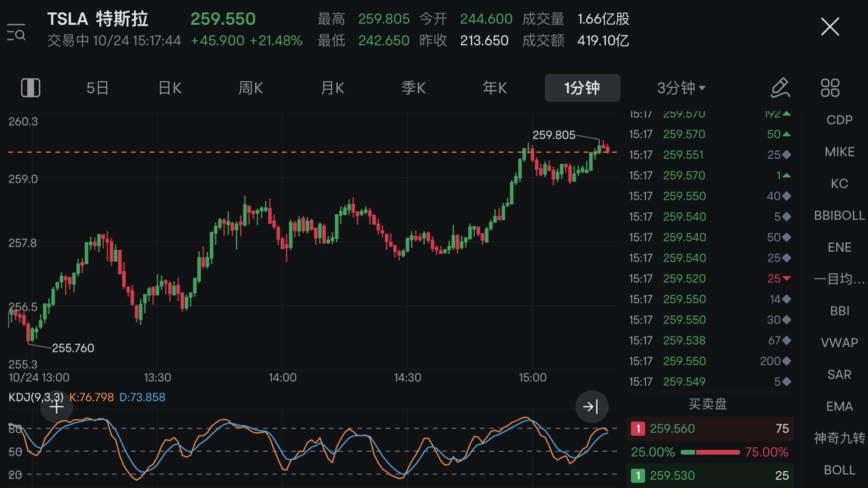The height and width of the screenshot is (488, 868).
Task: Switch to the 季K tab
Action: click(x=414, y=88)
